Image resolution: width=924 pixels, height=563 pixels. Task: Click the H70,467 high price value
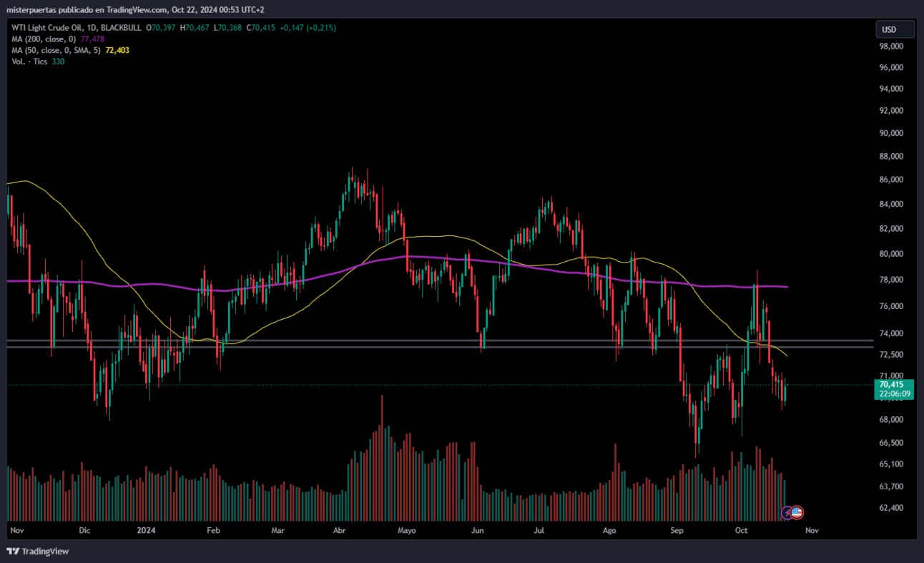195,28
